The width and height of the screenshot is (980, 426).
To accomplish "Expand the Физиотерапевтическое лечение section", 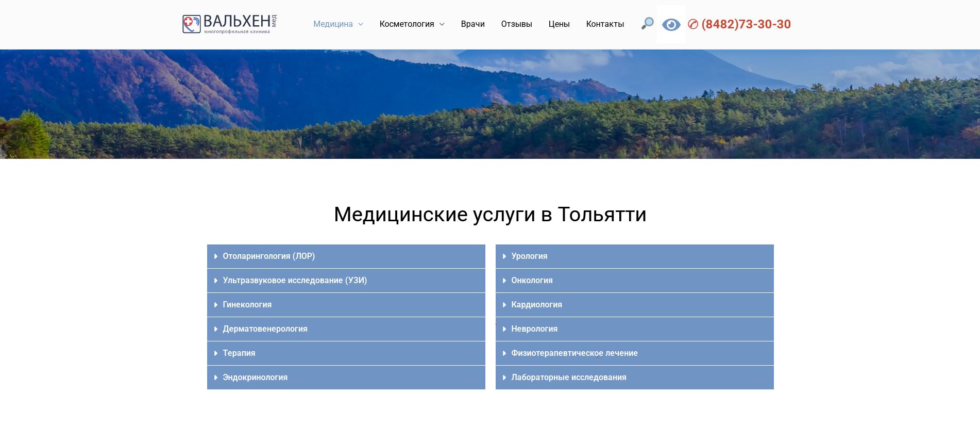I will tap(635, 353).
